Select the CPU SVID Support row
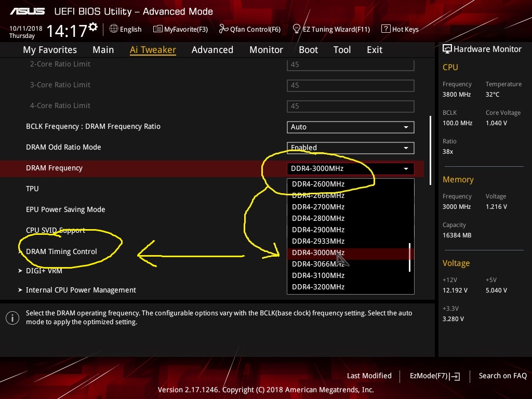The width and height of the screenshot is (532, 399). (x=55, y=230)
